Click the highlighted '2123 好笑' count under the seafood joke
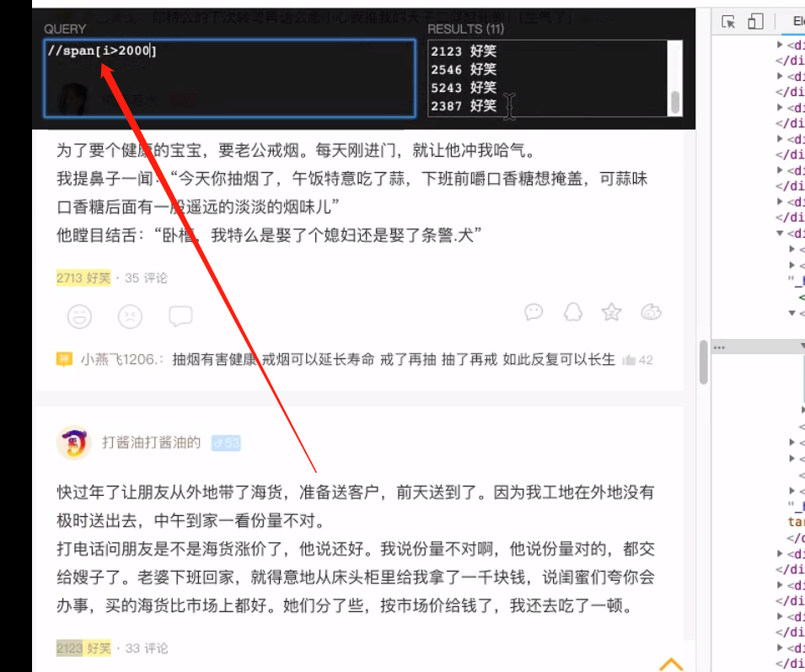Image resolution: width=805 pixels, height=672 pixels. click(x=83, y=648)
